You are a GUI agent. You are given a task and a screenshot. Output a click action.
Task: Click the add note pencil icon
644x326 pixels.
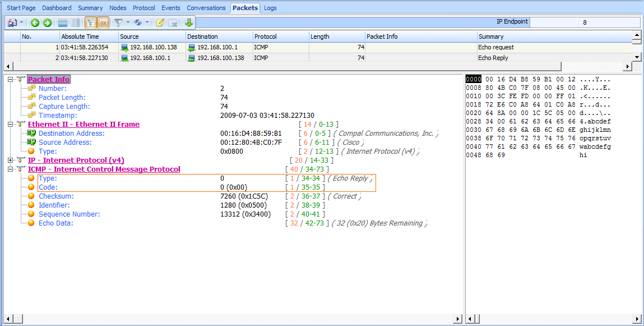click(160, 22)
